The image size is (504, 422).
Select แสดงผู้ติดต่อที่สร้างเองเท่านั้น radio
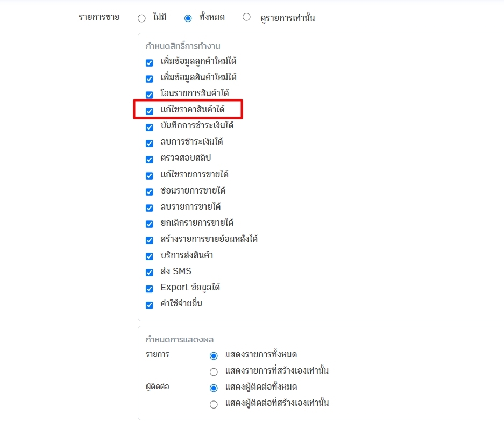tap(214, 404)
